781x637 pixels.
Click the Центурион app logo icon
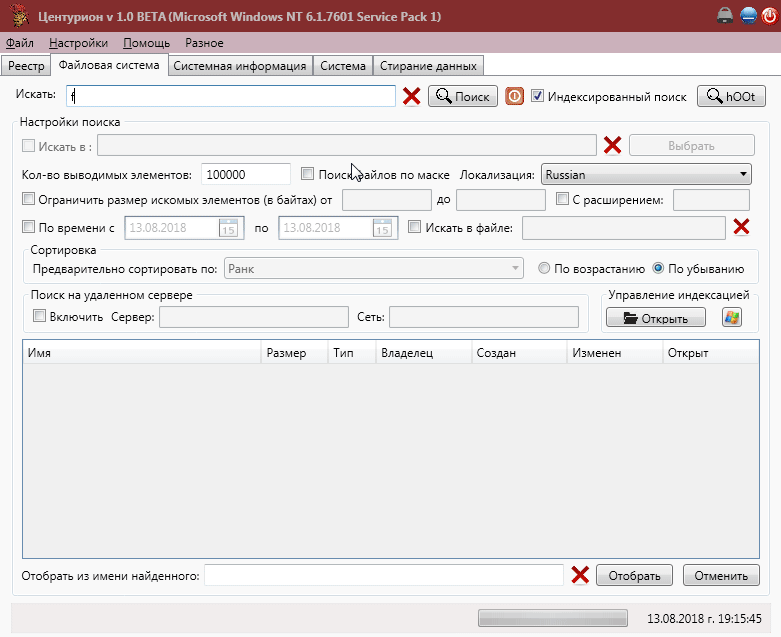click(x=18, y=16)
